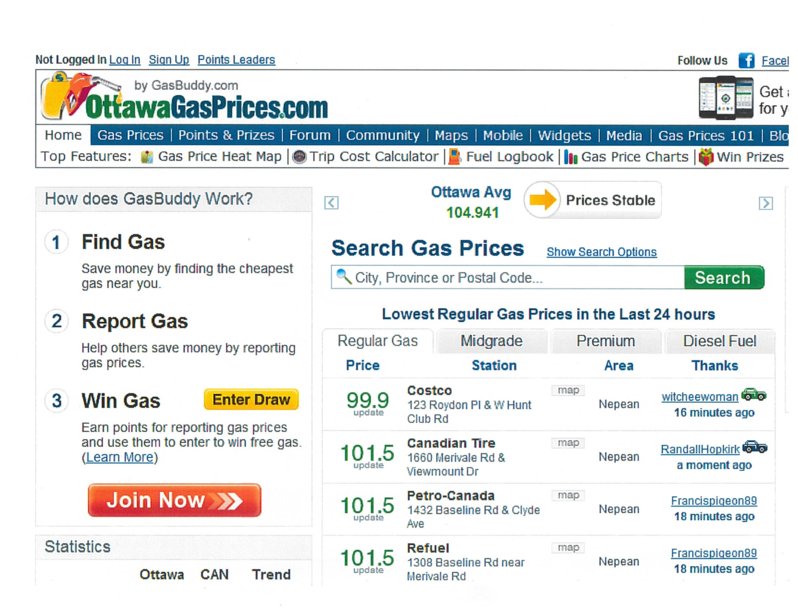
Task: Open the Gas Price Charts icon
Action: tap(571, 157)
